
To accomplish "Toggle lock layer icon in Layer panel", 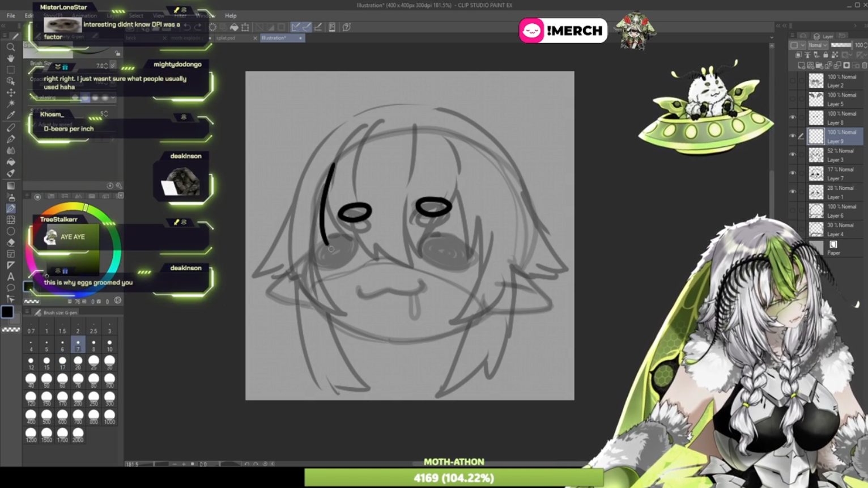I will [826, 55].
